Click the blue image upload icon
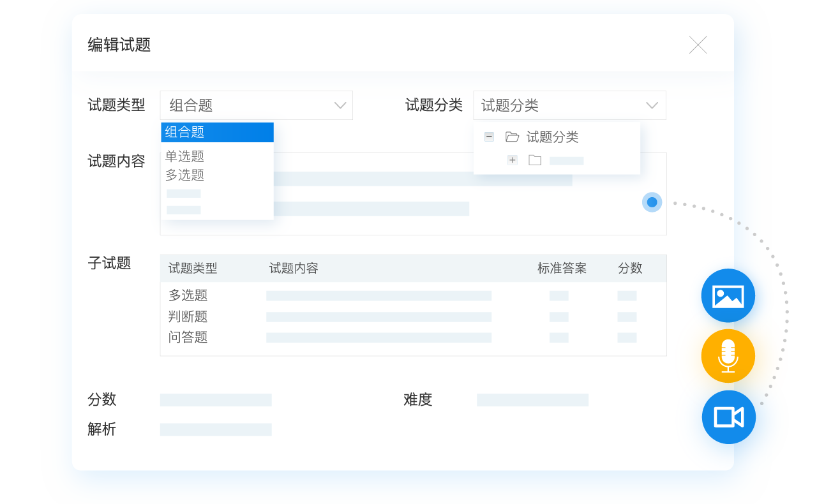Image resolution: width=817 pixels, height=504 pixels. click(x=728, y=296)
